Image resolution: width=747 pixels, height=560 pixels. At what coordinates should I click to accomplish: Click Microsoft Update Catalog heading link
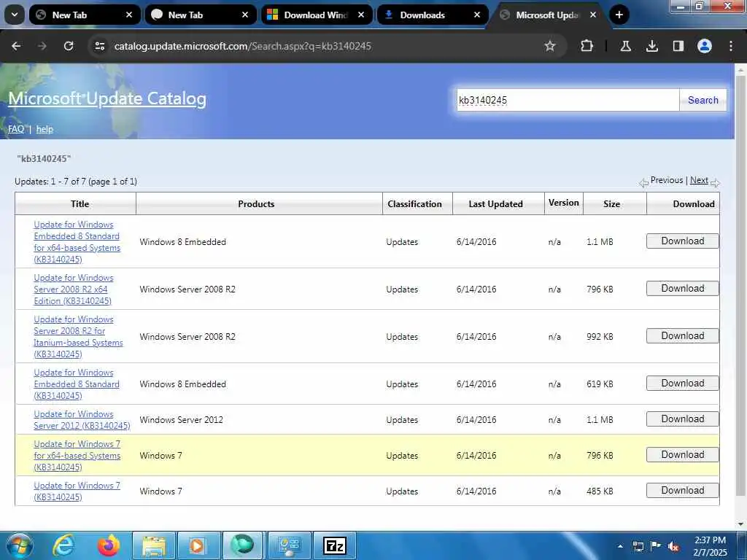click(x=107, y=98)
